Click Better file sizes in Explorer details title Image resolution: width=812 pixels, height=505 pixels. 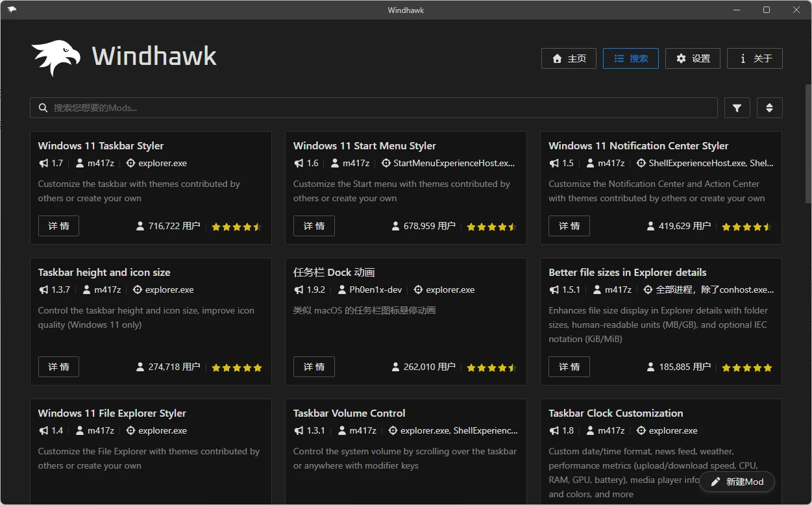[627, 272]
